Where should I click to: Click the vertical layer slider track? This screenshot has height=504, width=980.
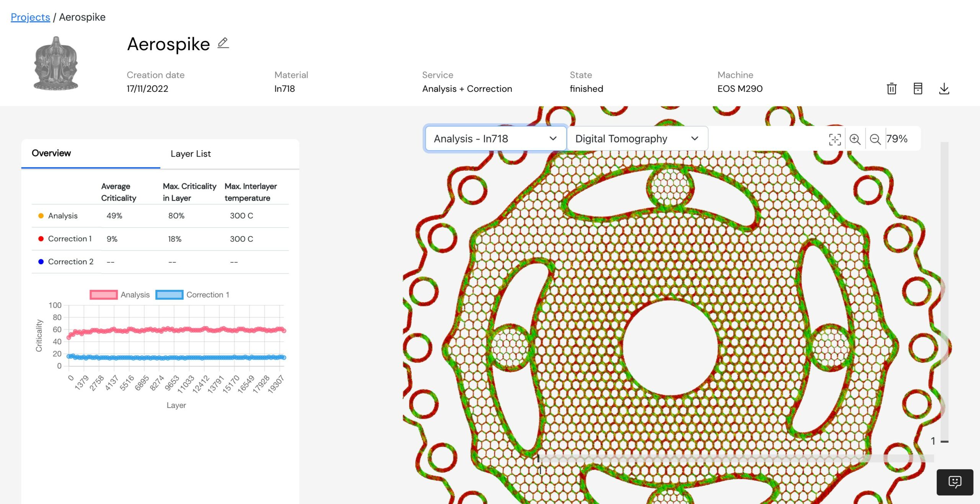point(944,291)
